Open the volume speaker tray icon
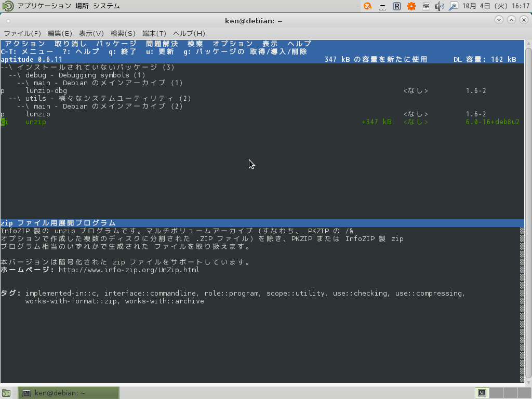Screen dimensions: 532x399 (440, 6)
